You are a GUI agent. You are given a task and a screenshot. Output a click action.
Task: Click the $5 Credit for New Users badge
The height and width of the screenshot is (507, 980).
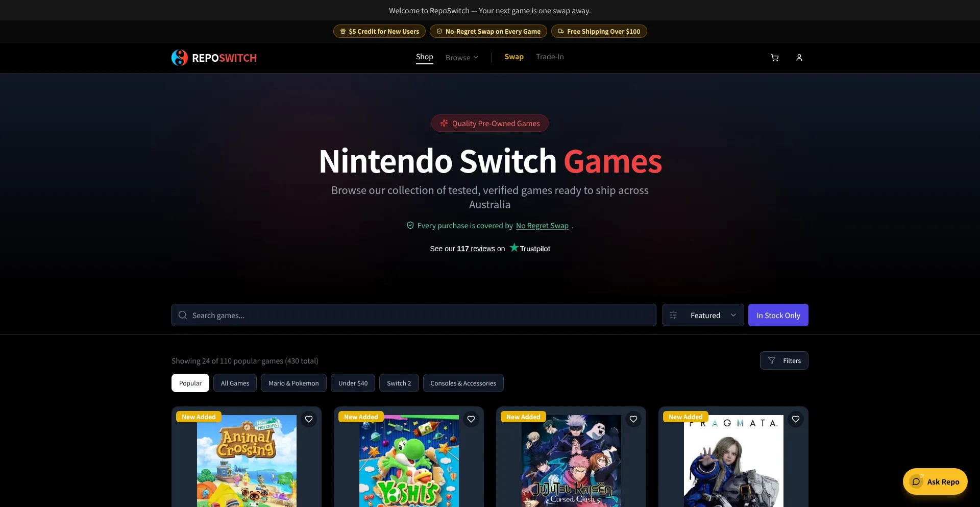(379, 31)
